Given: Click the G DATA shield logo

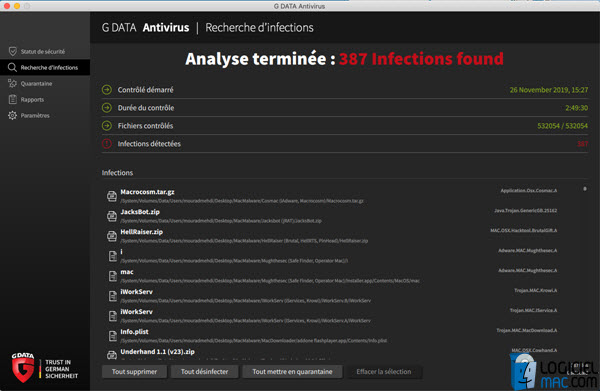Looking at the screenshot, I should pyautogui.click(x=23, y=368).
